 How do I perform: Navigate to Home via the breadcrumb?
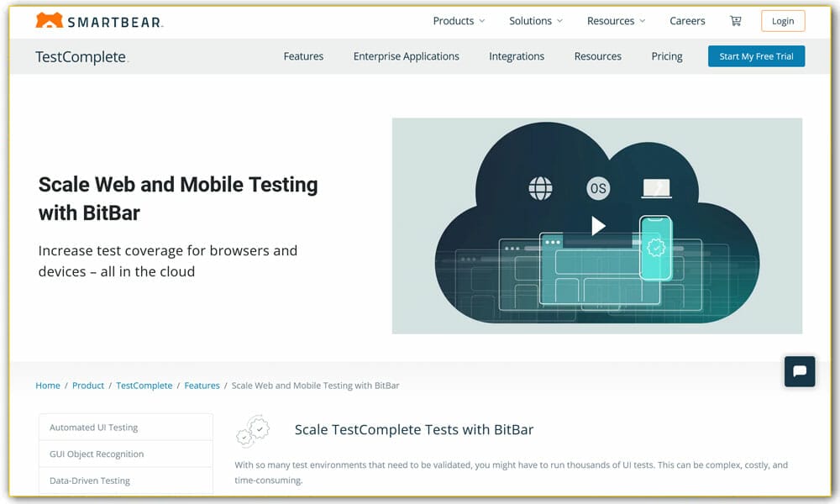tap(47, 385)
